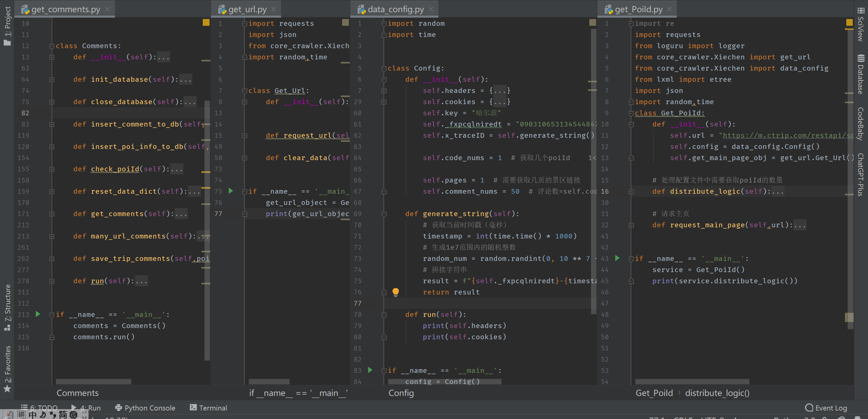Open the Project tool window

[x=7, y=26]
